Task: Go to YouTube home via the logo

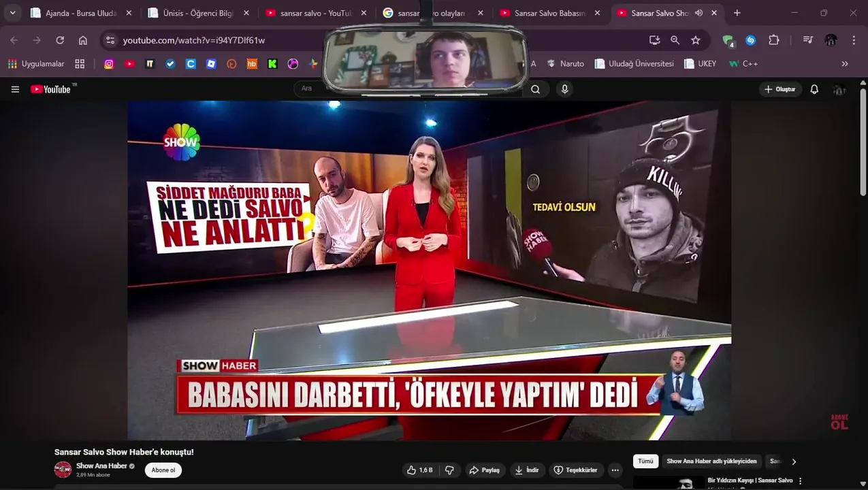Action: tap(51, 89)
